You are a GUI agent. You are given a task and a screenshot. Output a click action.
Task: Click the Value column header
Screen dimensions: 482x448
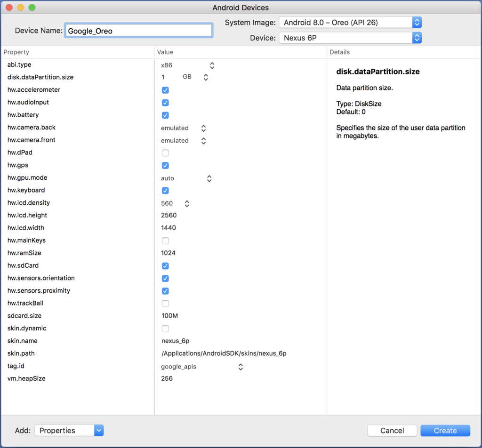pyautogui.click(x=165, y=52)
